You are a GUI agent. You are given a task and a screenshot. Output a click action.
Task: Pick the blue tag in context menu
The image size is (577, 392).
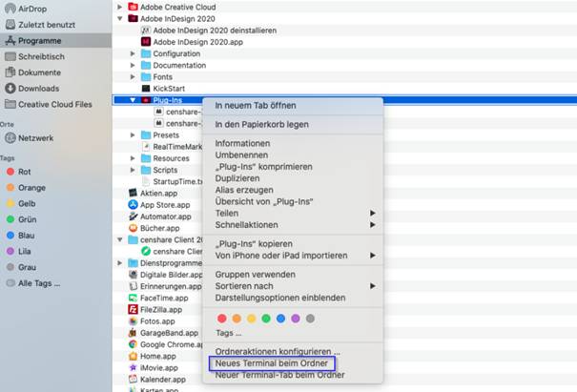point(280,319)
